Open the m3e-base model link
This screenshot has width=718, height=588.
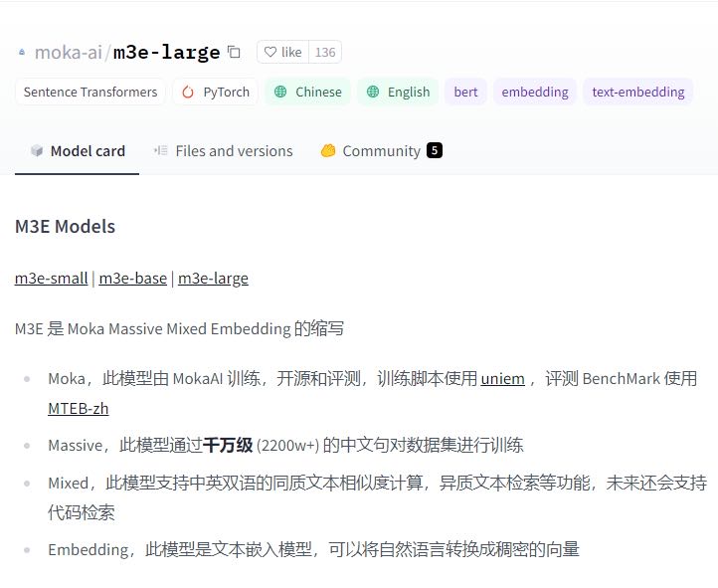(x=133, y=278)
